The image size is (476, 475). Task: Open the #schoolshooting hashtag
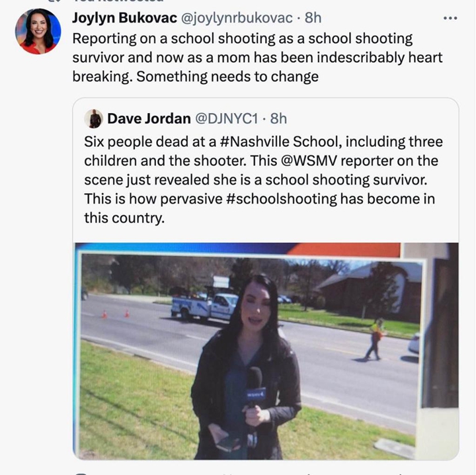tap(282, 199)
